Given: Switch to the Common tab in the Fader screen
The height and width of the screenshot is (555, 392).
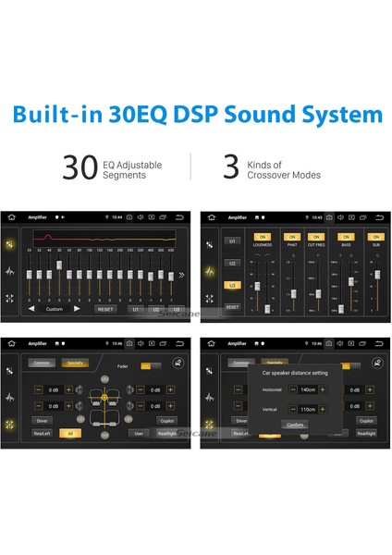Looking at the screenshot, I should tap(42, 363).
